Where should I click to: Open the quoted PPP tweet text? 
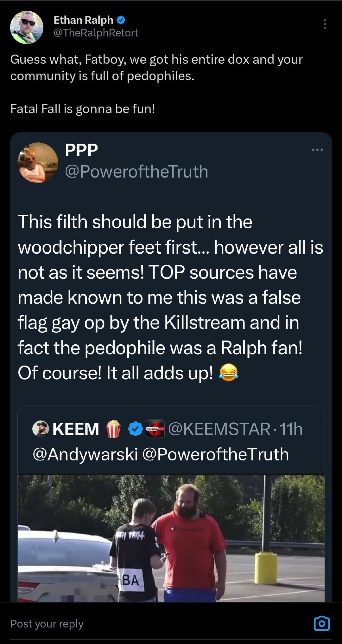point(170,297)
